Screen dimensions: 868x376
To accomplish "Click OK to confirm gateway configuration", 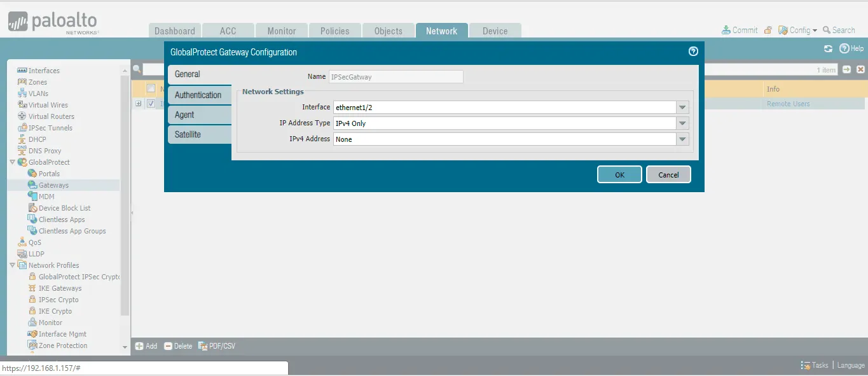I will (x=619, y=175).
